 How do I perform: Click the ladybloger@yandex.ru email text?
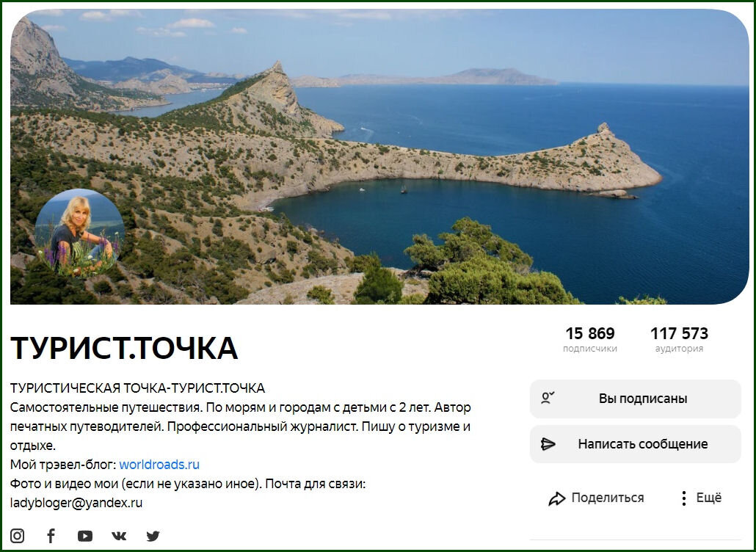pos(76,503)
